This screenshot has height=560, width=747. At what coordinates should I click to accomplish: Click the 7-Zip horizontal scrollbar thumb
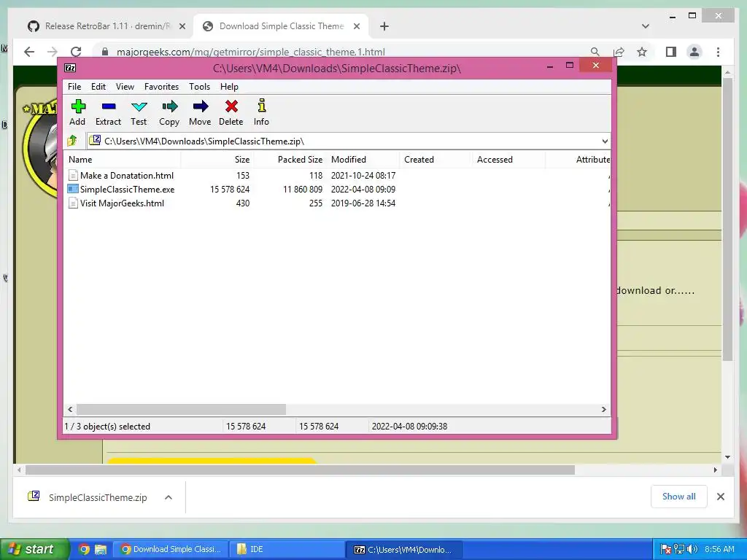point(181,409)
